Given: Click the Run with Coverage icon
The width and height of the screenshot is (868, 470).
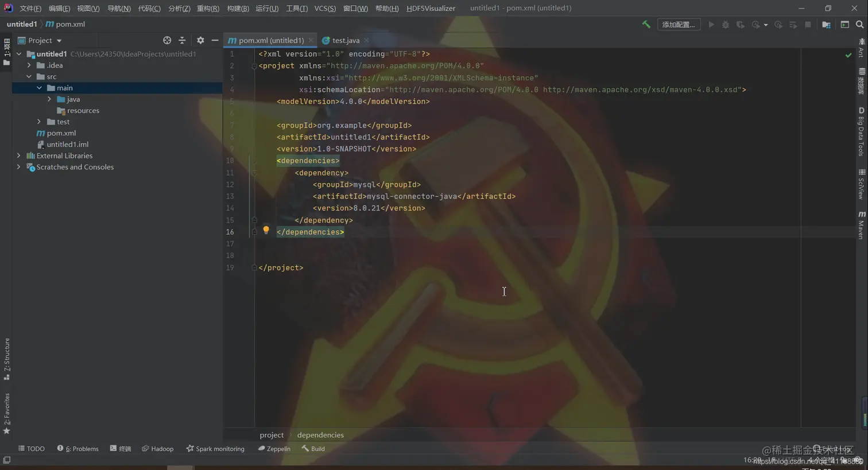Looking at the screenshot, I should (x=741, y=24).
